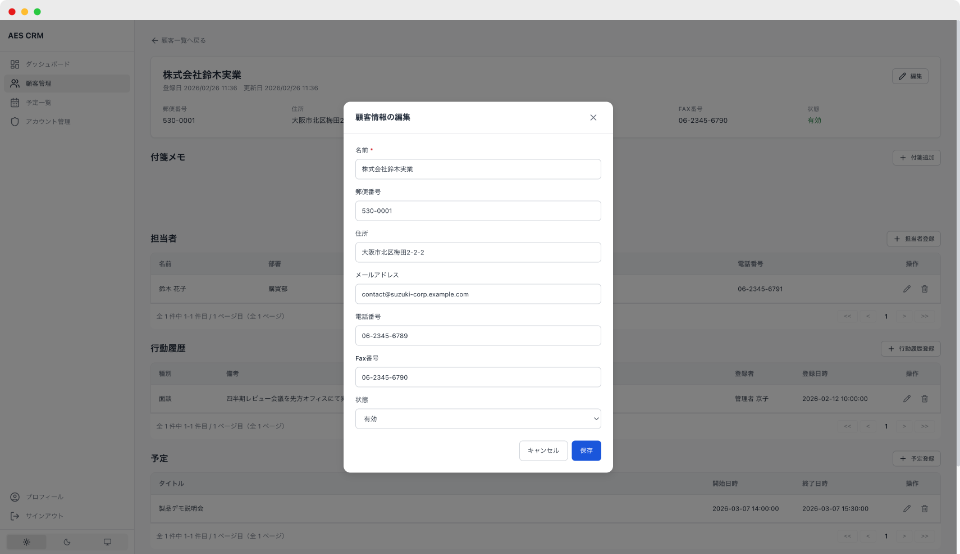Viewport: 960px width, 554px height.
Task: Select the メールアドレス input field
Action: coord(478,294)
